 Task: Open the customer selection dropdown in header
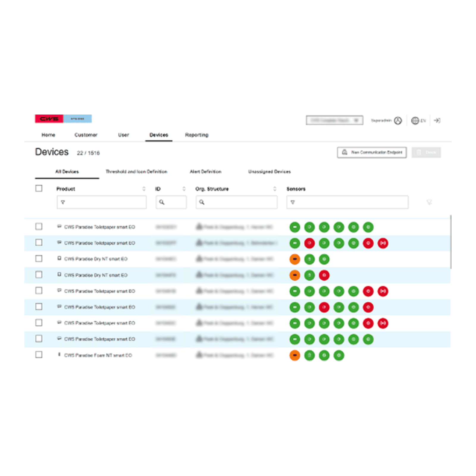pyautogui.click(x=335, y=120)
